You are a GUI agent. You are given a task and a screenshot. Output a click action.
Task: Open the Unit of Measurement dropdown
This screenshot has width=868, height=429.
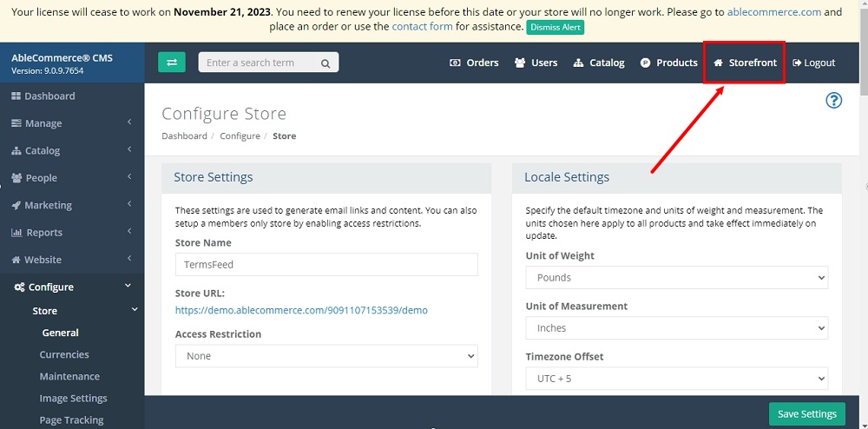pos(676,327)
